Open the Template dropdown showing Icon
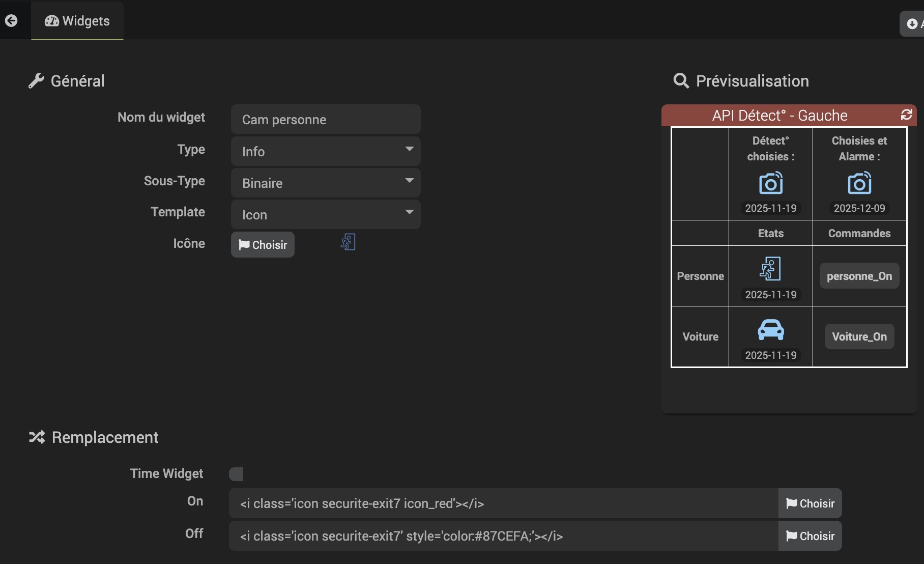Screen dimensions: 924x564 click(x=326, y=214)
